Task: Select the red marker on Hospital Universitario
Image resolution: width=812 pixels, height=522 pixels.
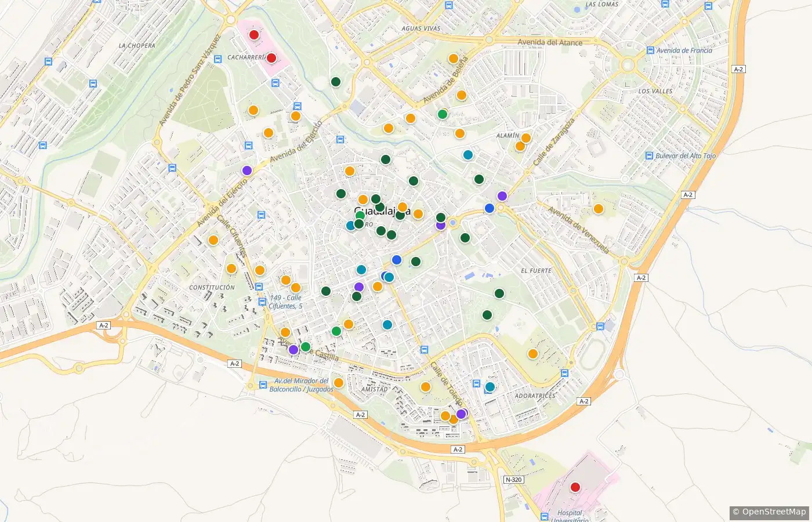Action: (575, 487)
